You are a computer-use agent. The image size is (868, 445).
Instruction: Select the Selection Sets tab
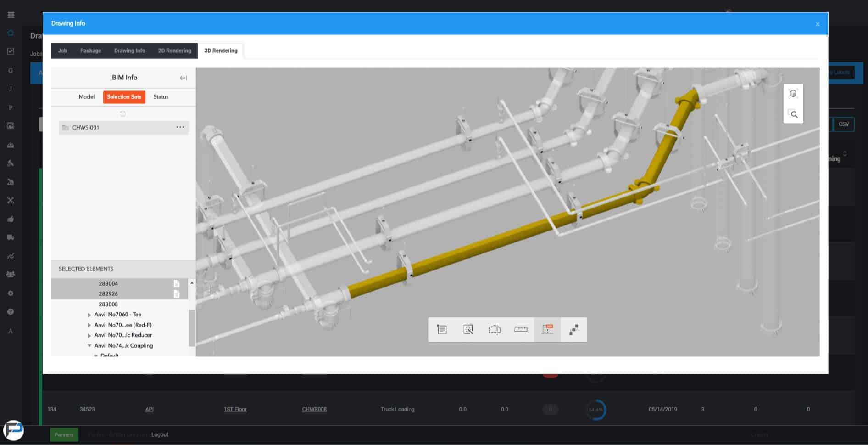click(124, 97)
